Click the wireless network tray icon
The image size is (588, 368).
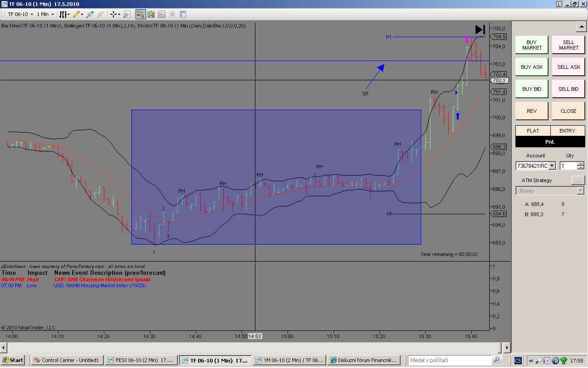point(564,360)
